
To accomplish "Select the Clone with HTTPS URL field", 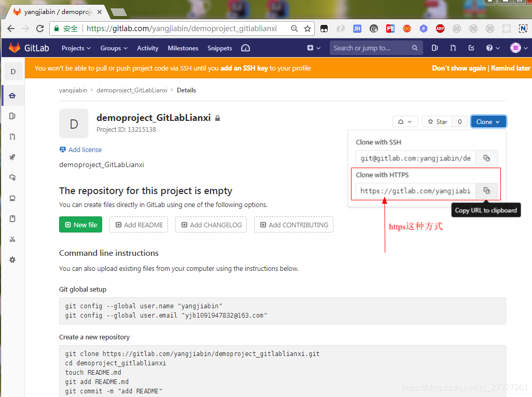I will [x=416, y=191].
